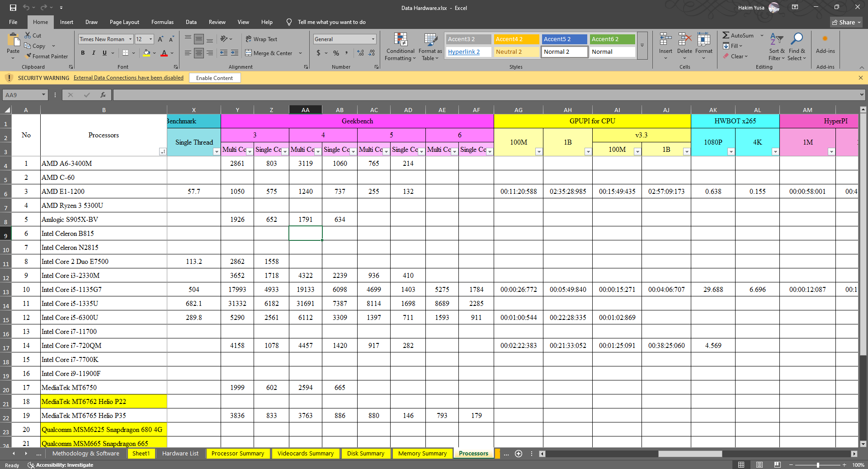Click the Insert Function fx icon
The image size is (868, 469).
tap(103, 95)
